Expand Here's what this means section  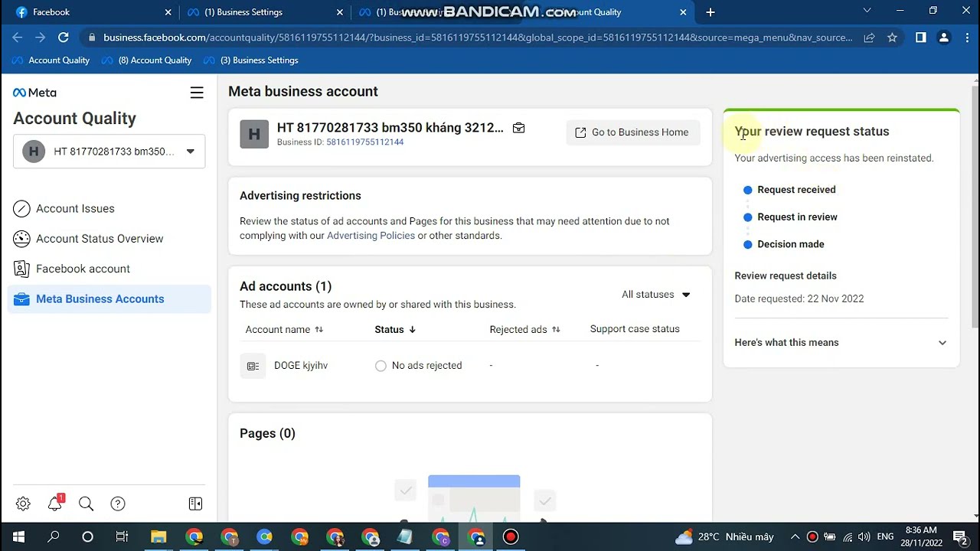[841, 343]
